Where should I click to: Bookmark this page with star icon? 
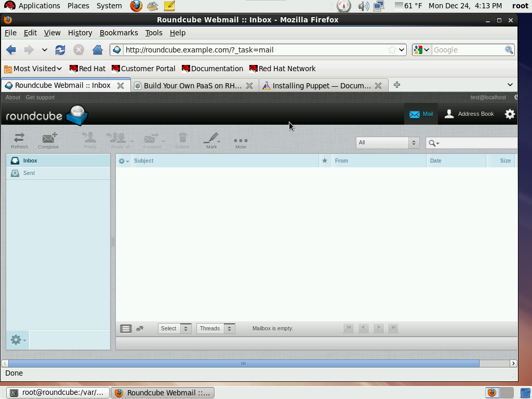click(392, 50)
